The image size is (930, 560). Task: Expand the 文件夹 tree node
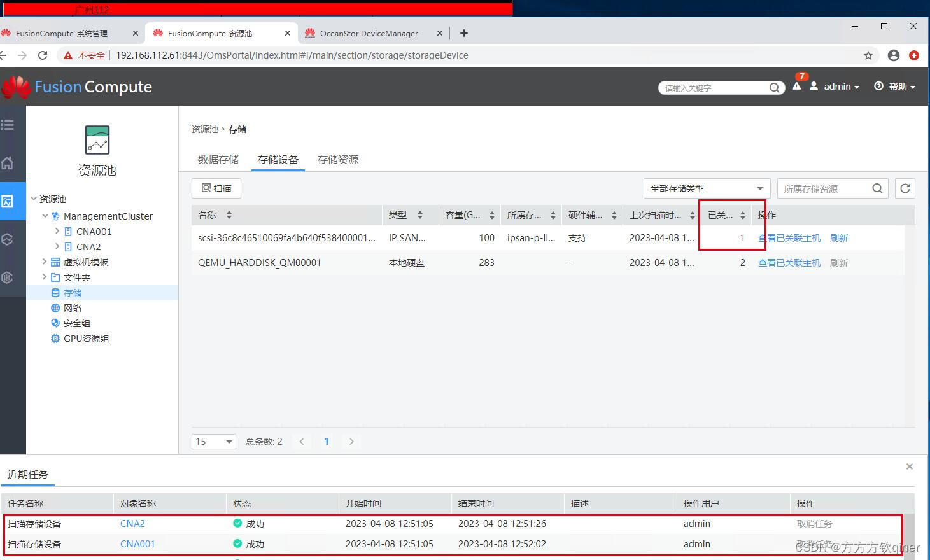coord(45,277)
